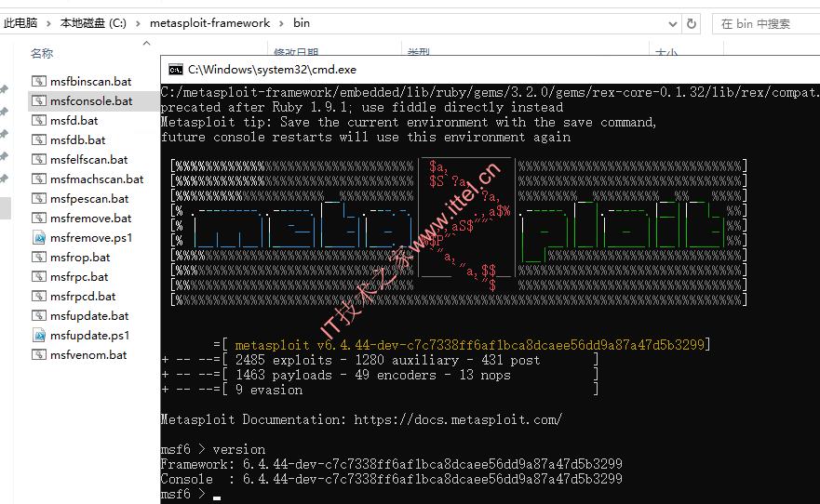Select the msfmachscan.bat file name
The image size is (820, 504).
(97, 179)
